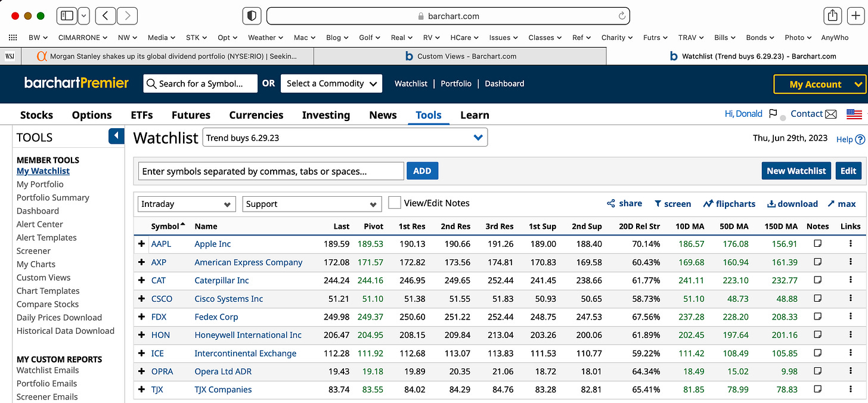Open the Honeywell International Inc link
This screenshot has width=868, height=403.
(x=248, y=335)
